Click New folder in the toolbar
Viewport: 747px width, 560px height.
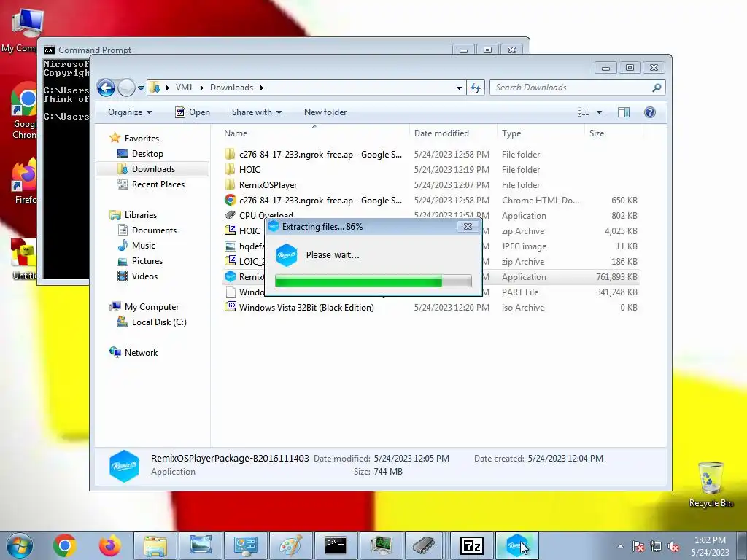click(325, 112)
